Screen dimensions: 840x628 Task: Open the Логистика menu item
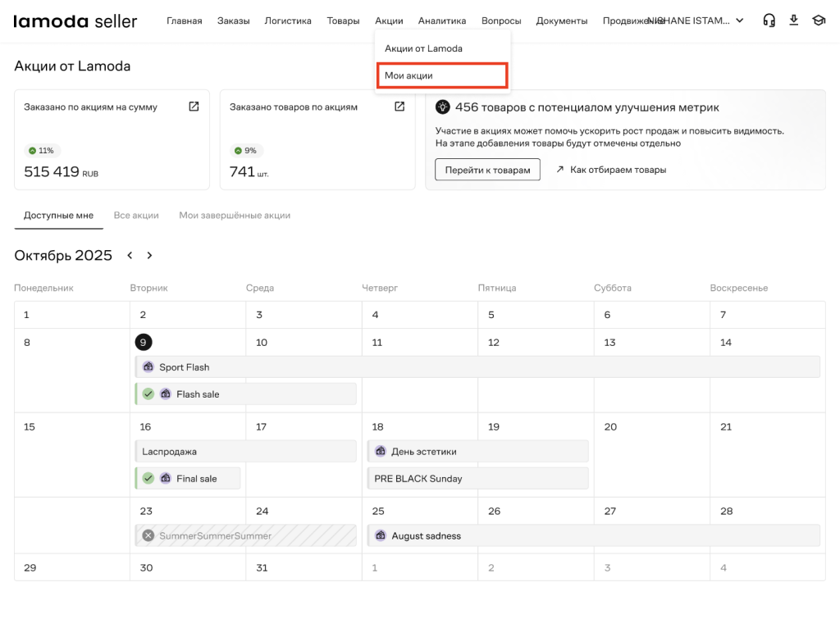pyautogui.click(x=288, y=20)
